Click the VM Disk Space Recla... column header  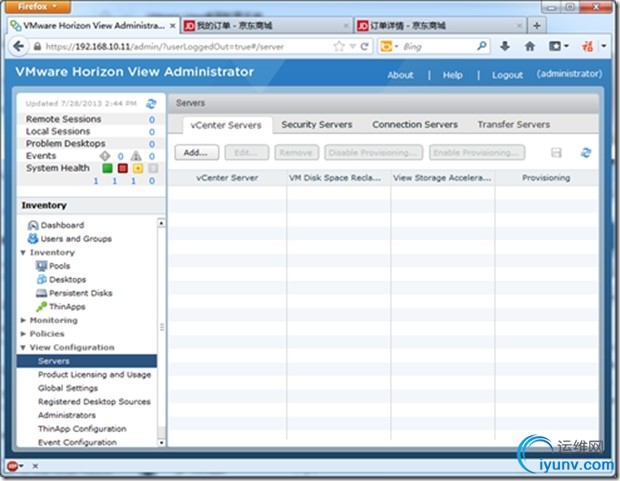(x=338, y=178)
